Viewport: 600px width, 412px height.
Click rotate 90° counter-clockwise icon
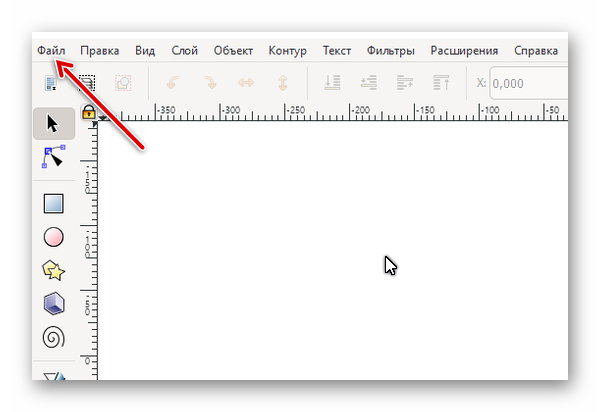point(173,83)
